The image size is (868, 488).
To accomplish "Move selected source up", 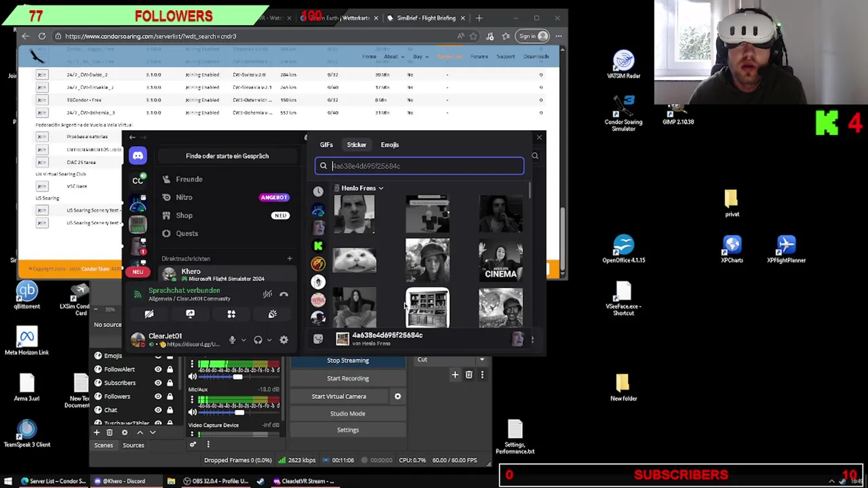I will [140, 432].
